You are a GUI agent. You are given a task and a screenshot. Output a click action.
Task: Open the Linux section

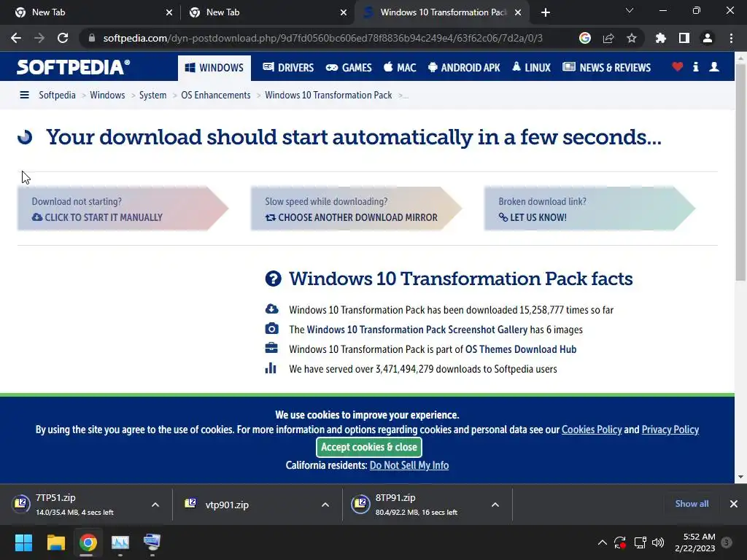[x=531, y=68]
